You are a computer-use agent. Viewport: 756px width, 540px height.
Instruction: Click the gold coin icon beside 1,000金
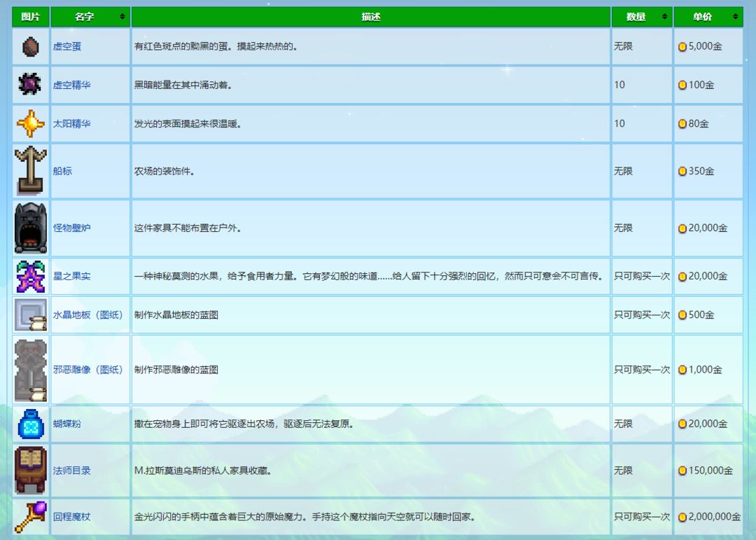[682, 370]
